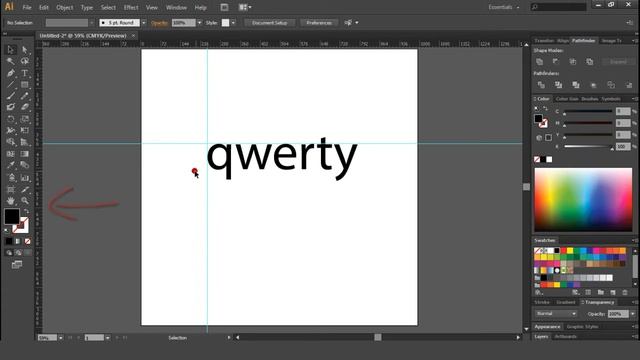Select the Blend tool

click(24, 165)
